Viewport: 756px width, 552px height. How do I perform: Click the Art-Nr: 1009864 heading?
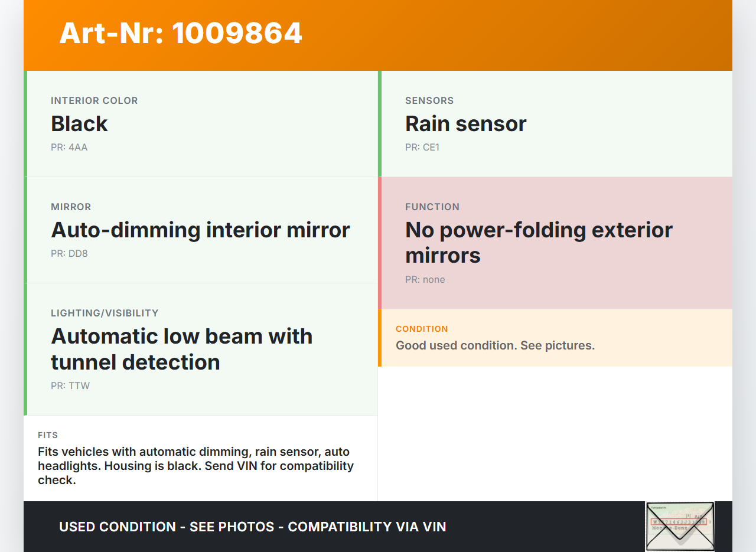pos(181,33)
